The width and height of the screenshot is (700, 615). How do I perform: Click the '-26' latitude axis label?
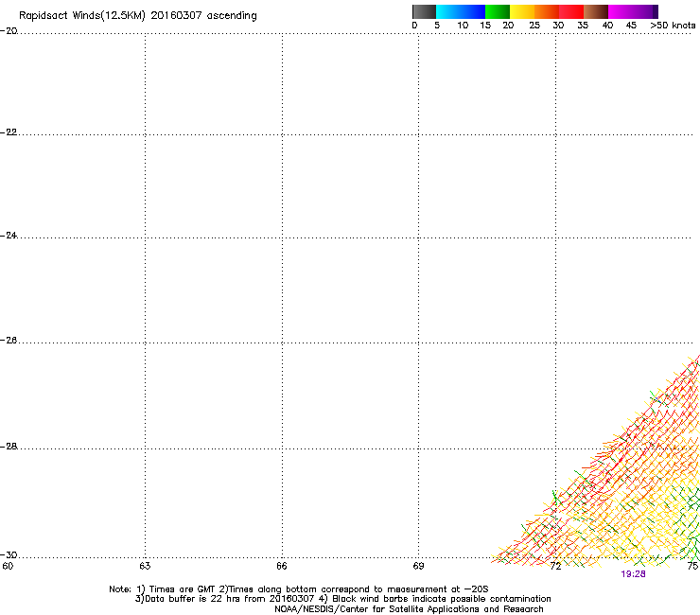point(9,341)
